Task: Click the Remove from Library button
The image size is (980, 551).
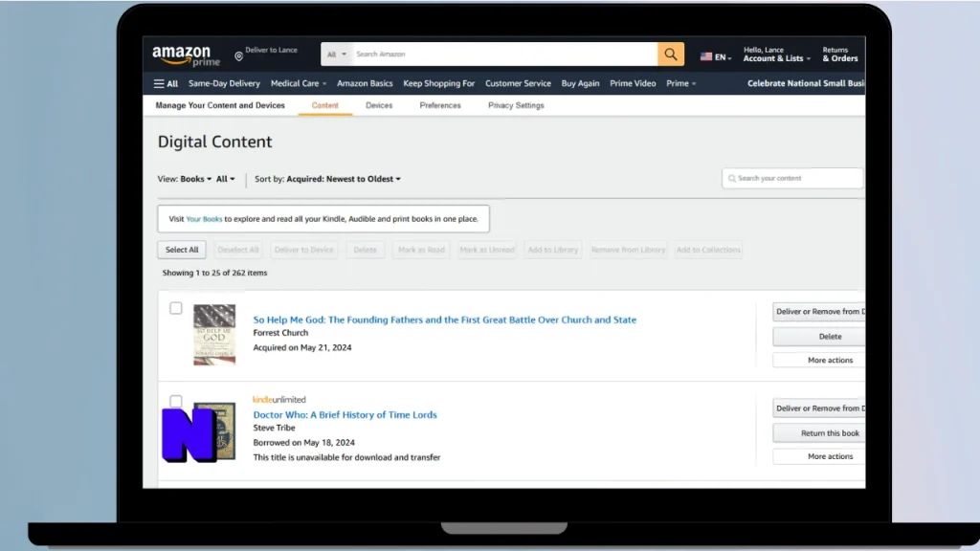Action: click(628, 250)
